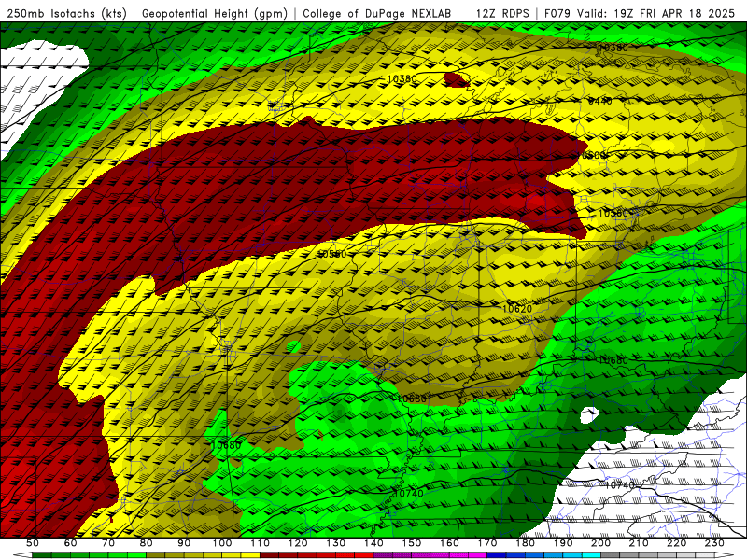747x560 pixels.
Task: Click the 110 tick label on the color scale
Action: tap(260, 543)
